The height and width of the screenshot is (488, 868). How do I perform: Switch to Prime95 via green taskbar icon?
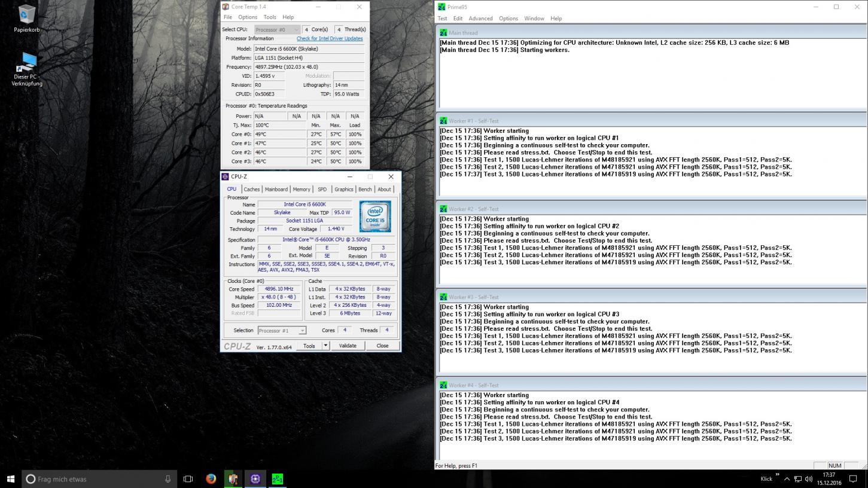(278, 479)
